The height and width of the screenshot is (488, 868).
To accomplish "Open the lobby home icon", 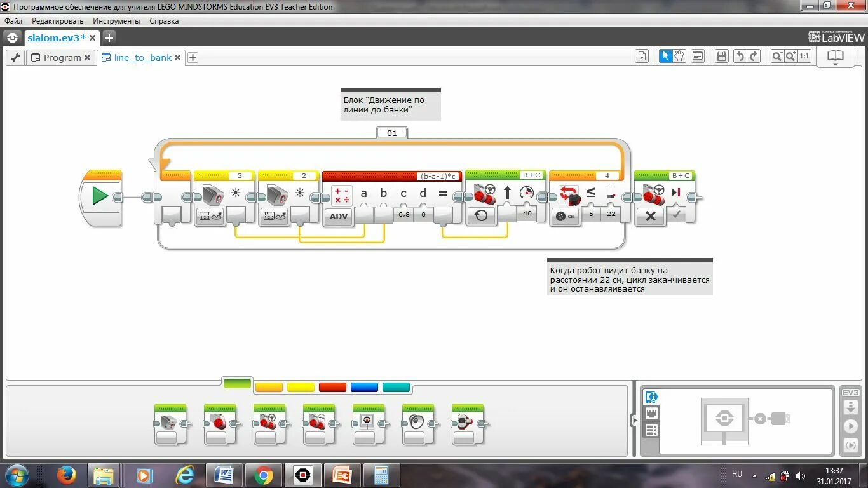I will click(13, 37).
